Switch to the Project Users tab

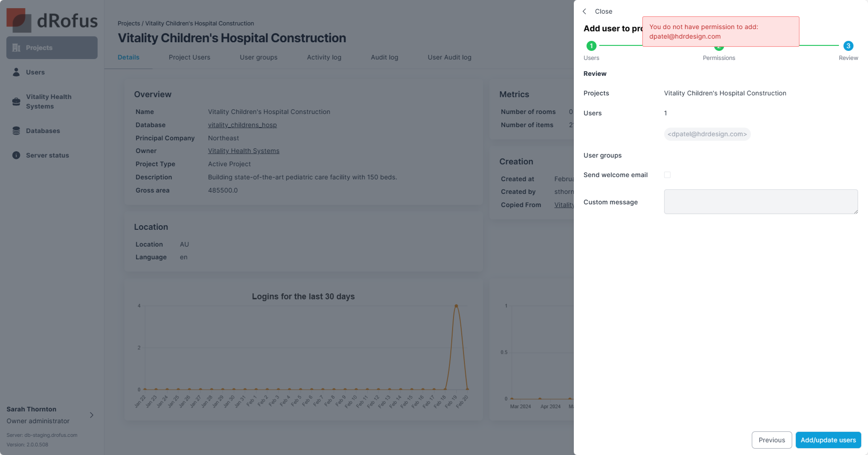coord(189,57)
